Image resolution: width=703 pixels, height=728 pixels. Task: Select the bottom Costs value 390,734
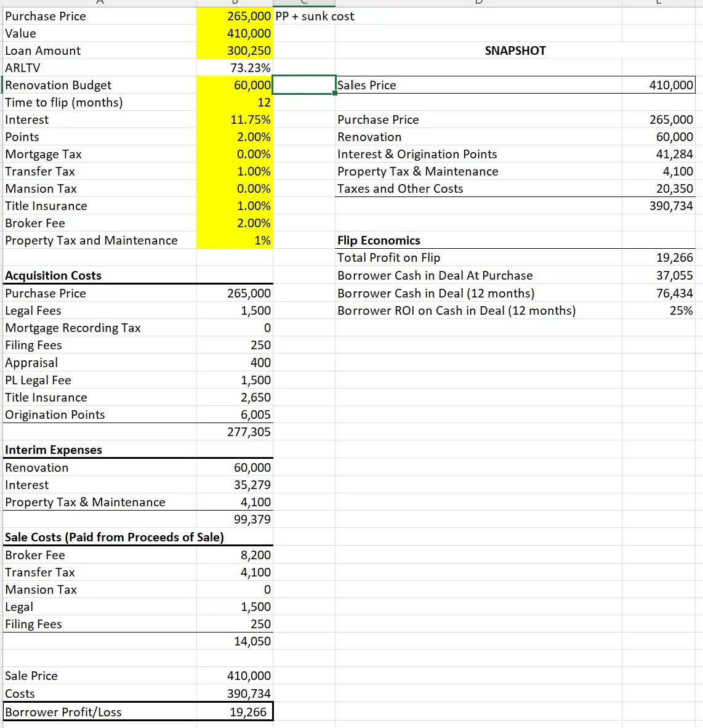pyautogui.click(x=235, y=693)
